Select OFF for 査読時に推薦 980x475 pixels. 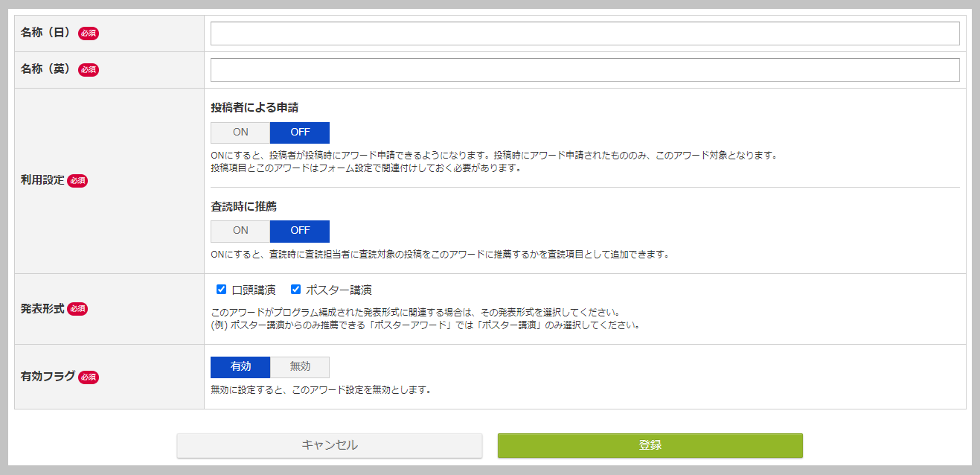coord(299,231)
